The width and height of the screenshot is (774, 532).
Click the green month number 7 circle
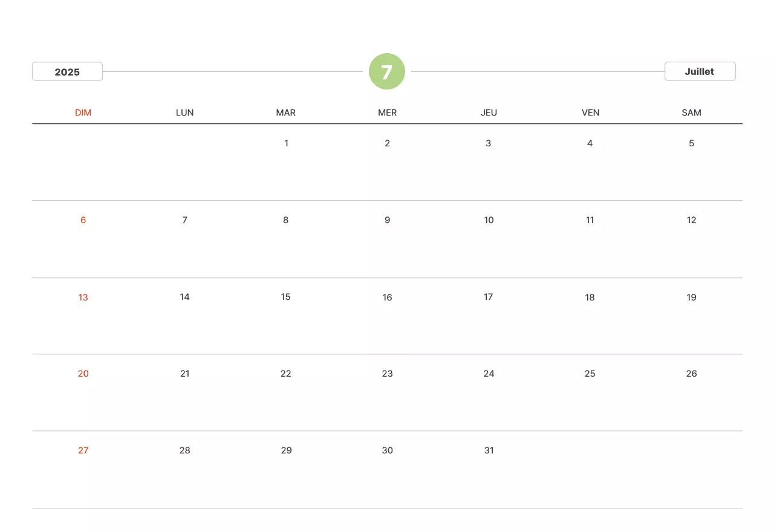387,71
